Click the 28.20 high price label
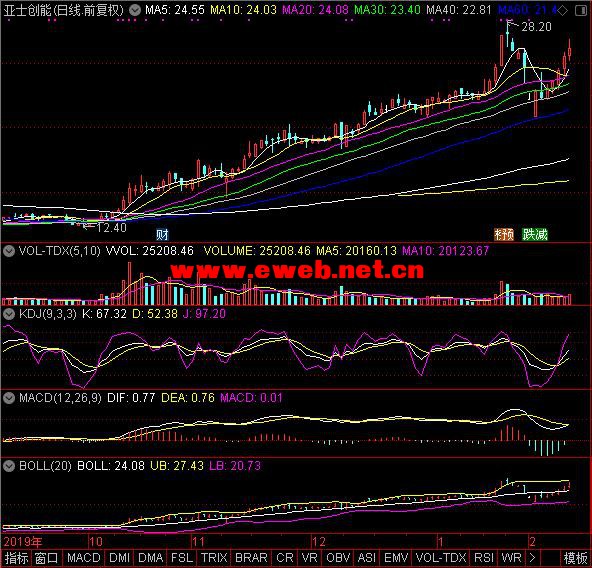Image resolution: width=592 pixels, height=568 pixels. point(536,27)
